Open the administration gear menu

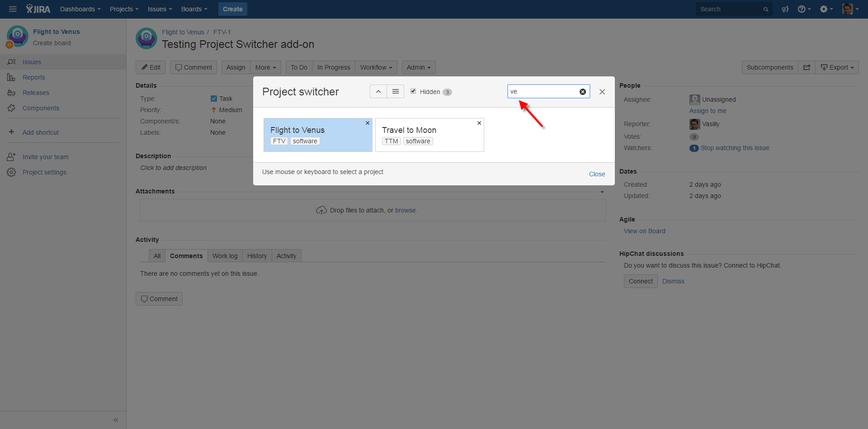pyautogui.click(x=826, y=9)
